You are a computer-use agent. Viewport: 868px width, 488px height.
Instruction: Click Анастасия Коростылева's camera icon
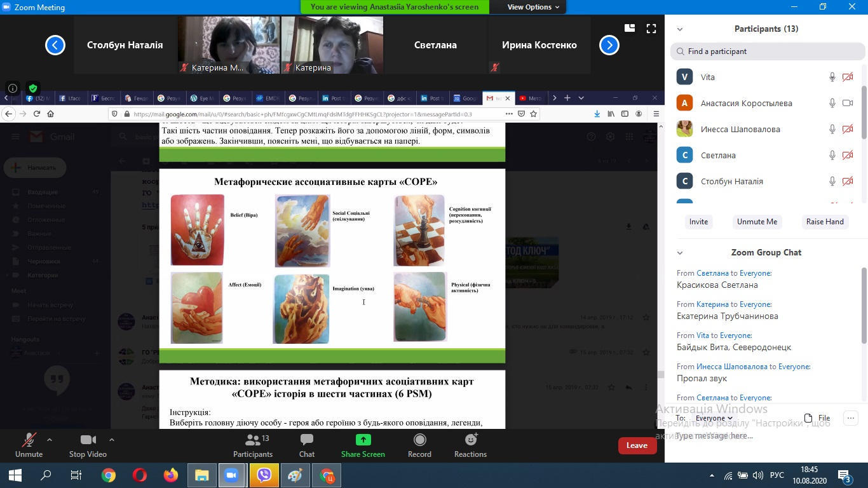[848, 103]
